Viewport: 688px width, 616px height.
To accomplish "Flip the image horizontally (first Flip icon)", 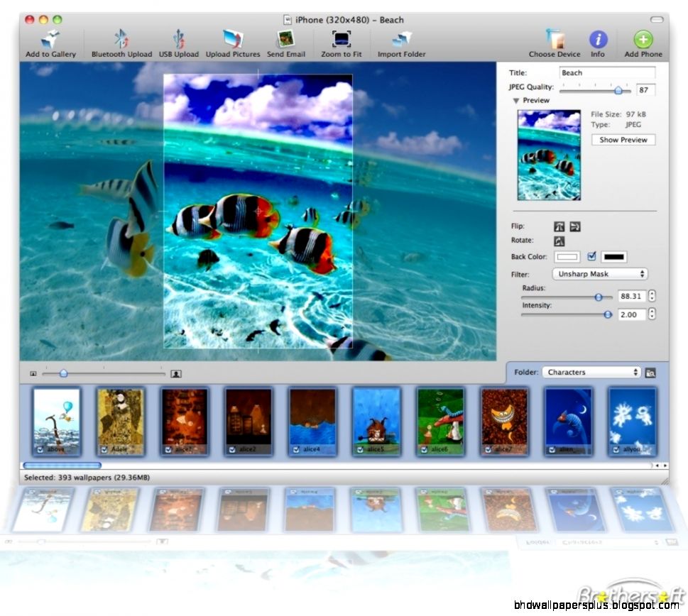I will (x=559, y=226).
